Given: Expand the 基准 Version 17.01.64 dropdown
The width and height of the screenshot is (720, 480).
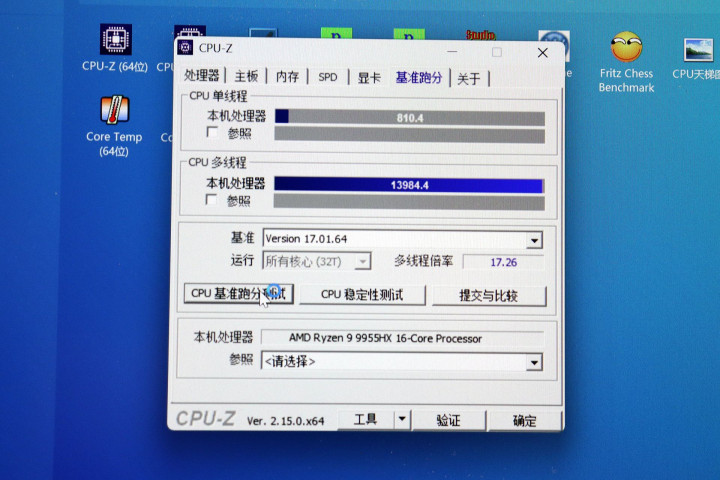Looking at the screenshot, I should coord(534,240).
